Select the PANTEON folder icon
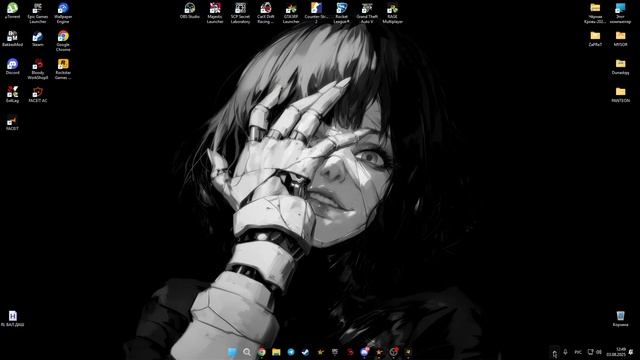The width and height of the screenshot is (640, 360). (x=620, y=95)
